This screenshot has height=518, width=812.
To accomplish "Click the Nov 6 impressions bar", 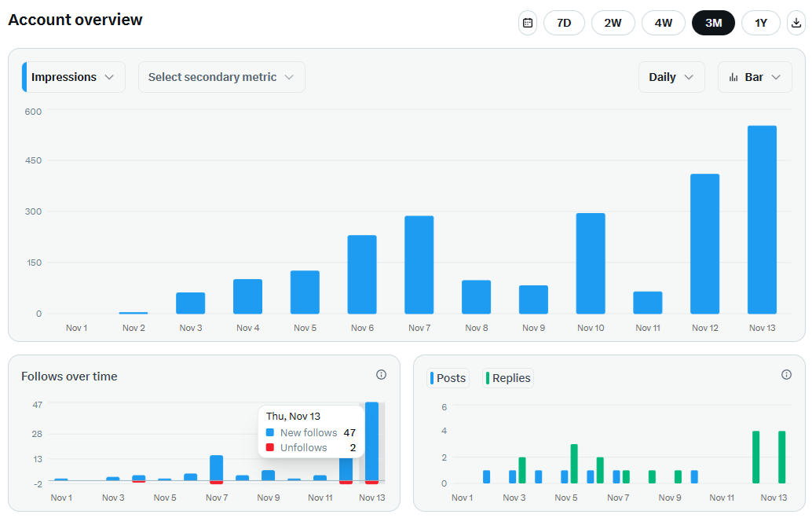I will [362, 275].
